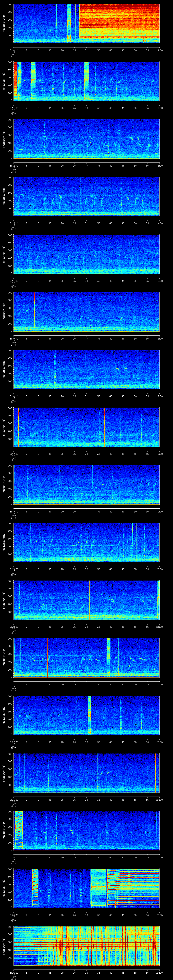Screen dimensions: 173x980
Task: Select the "8:18:00" start time label
Action: 14,511
